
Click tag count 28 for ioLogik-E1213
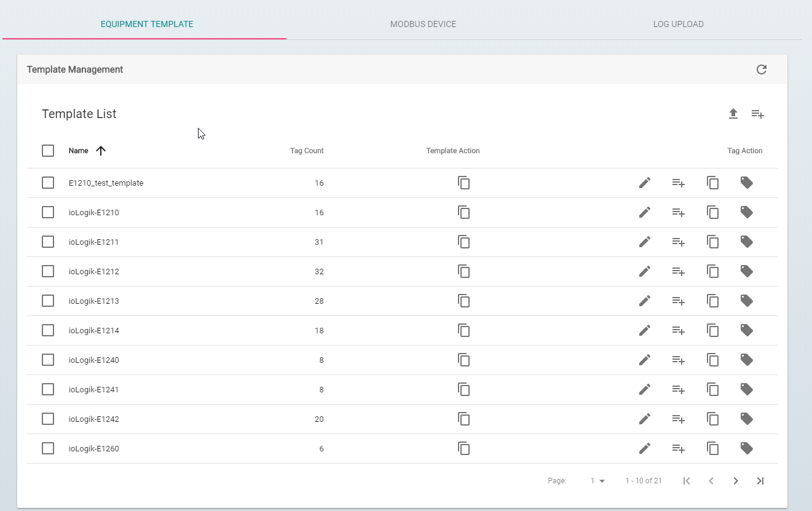click(x=319, y=301)
